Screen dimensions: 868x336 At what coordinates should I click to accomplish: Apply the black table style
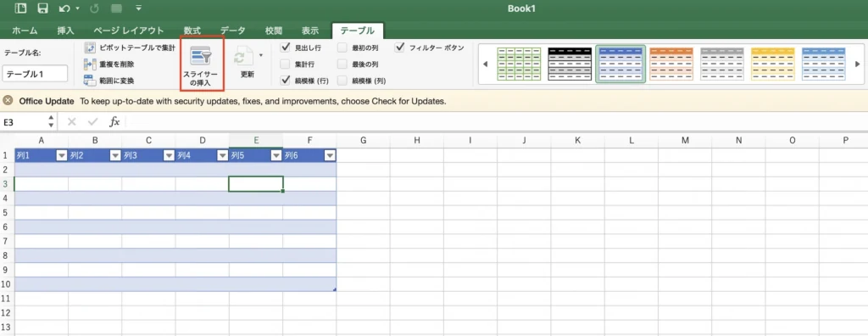tap(570, 64)
